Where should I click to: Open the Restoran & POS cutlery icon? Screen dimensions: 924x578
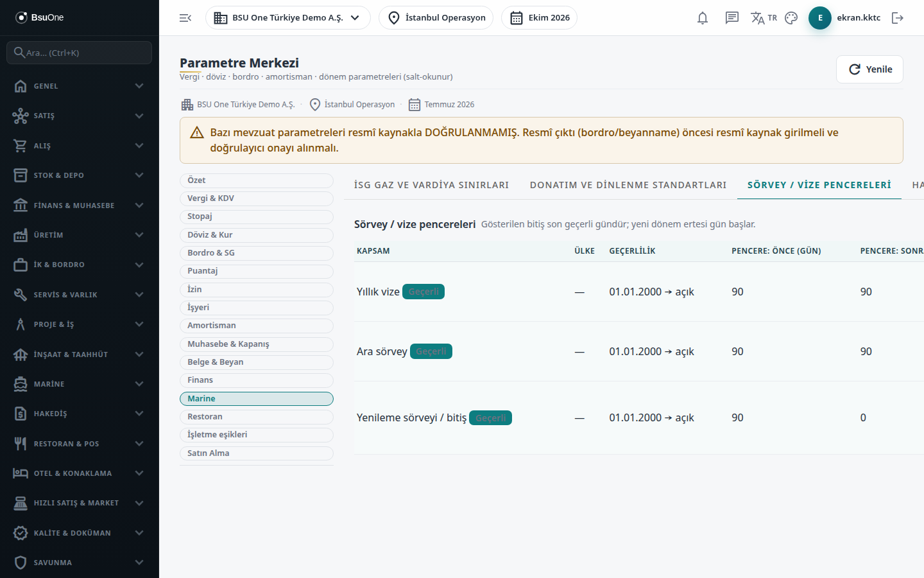click(21, 444)
